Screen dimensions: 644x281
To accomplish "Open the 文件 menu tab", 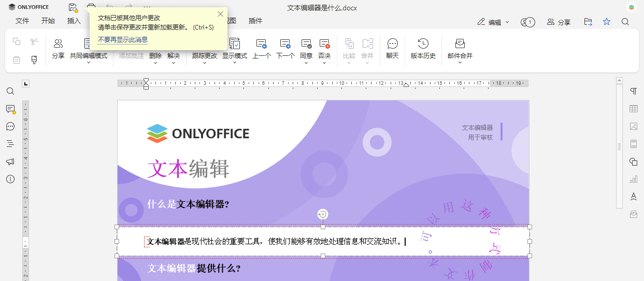I will point(22,21).
